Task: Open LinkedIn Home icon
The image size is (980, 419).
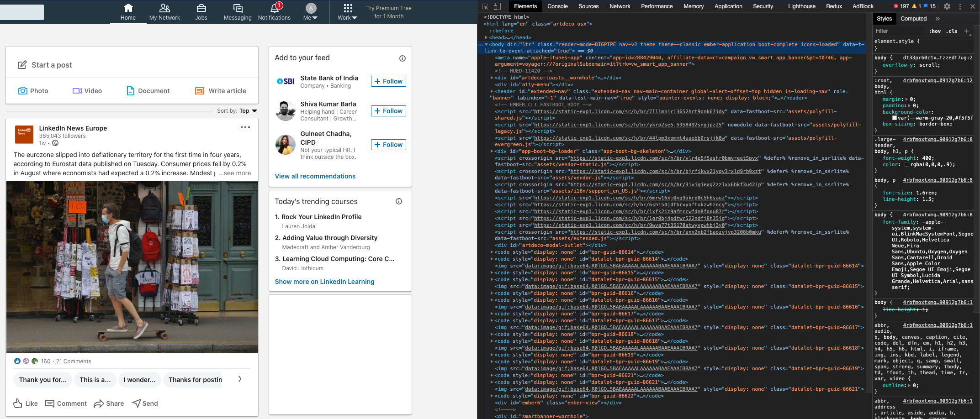Action: (x=128, y=8)
